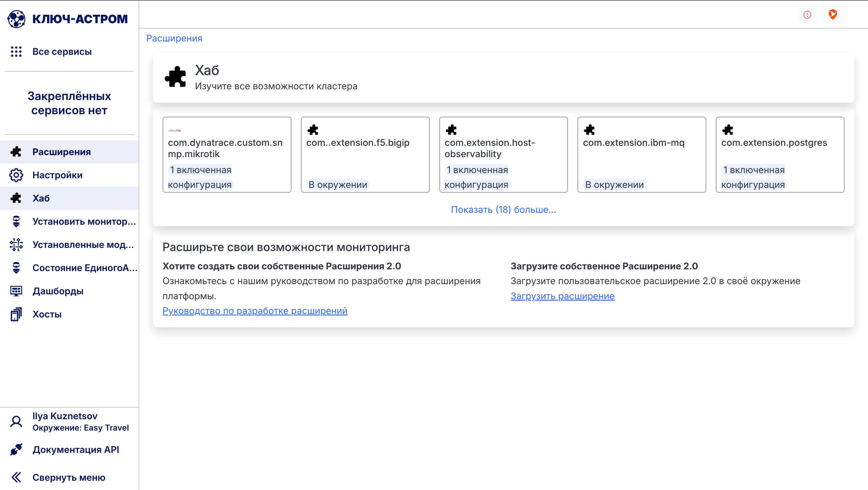Click the Дашборды monitor icon
The width and height of the screenshot is (868, 490).
pos(16,291)
